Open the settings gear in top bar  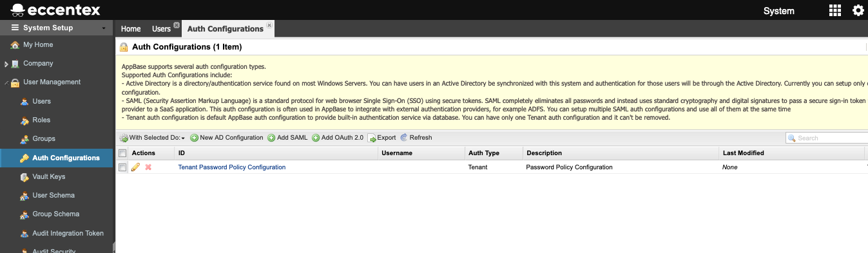(858, 10)
